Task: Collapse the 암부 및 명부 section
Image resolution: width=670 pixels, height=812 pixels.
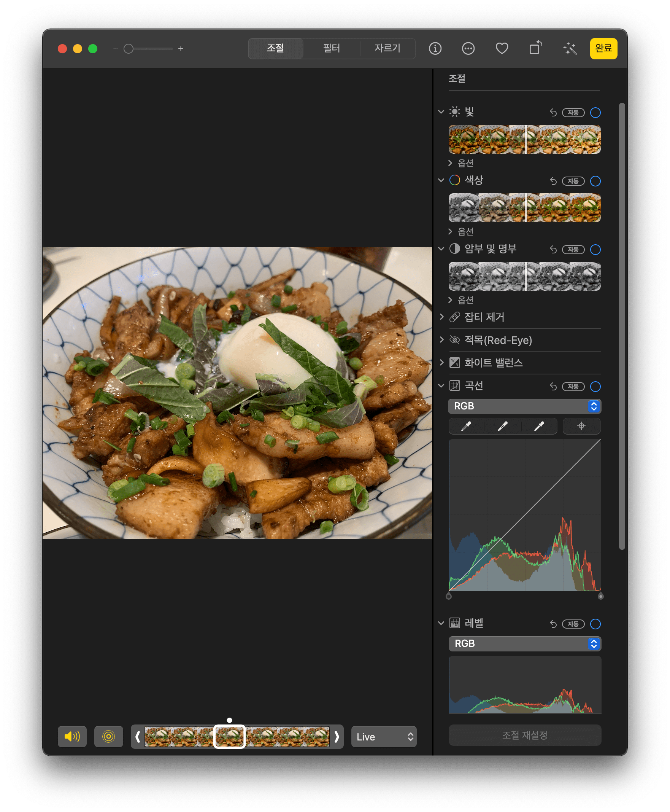Action: point(441,249)
